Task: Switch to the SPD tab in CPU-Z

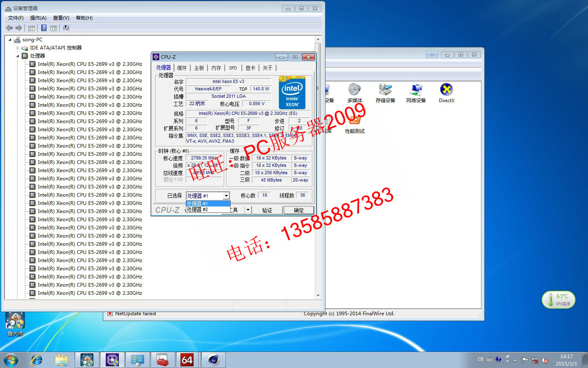Action: pyautogui.click(x=233, y=68)
